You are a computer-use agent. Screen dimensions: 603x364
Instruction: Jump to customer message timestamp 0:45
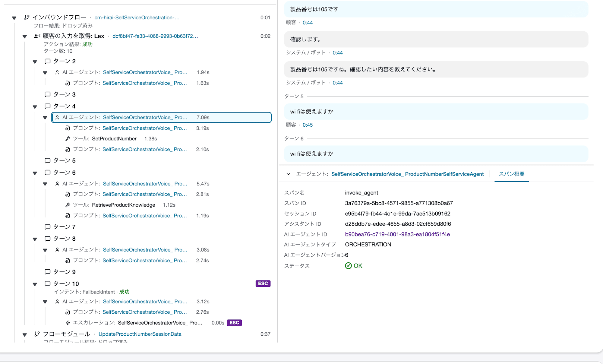[x=308, y=125]
